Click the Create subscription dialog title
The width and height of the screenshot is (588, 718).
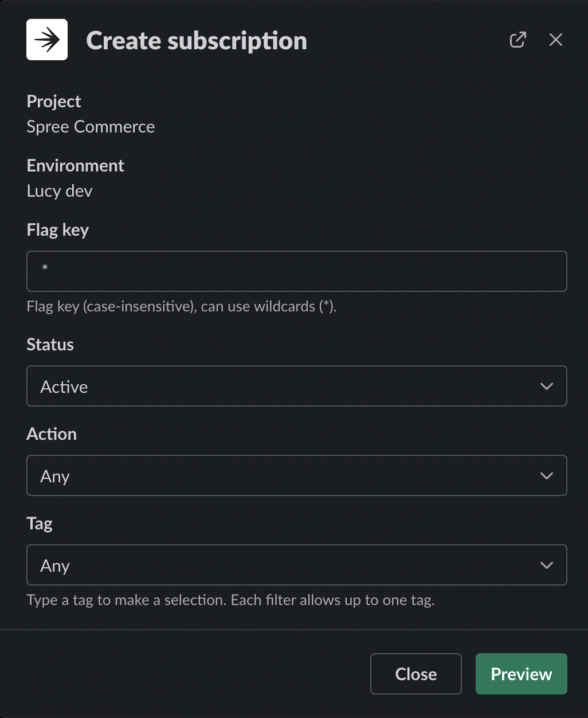point(196,40)
